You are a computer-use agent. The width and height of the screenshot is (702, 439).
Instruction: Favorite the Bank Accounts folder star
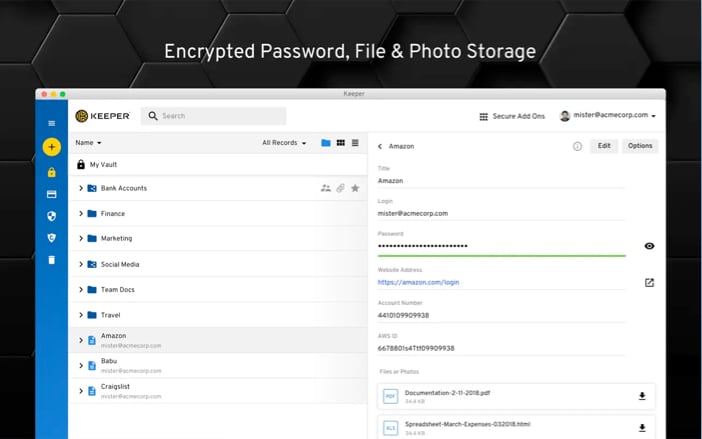355,188
